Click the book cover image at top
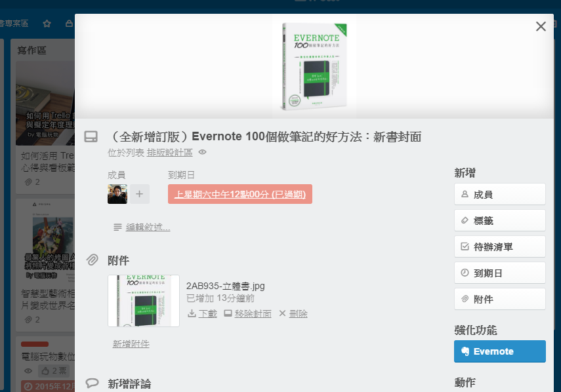 click(314, 66)
